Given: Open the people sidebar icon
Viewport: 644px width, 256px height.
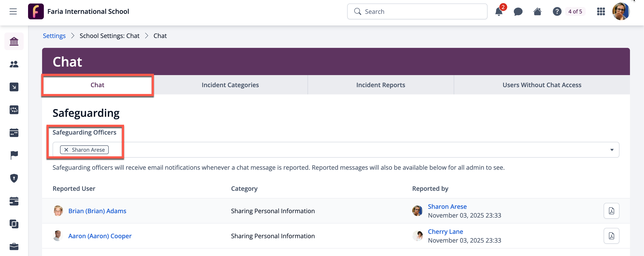Looking at the screenshot, I should pyautogui.click(x=14, y=64).
